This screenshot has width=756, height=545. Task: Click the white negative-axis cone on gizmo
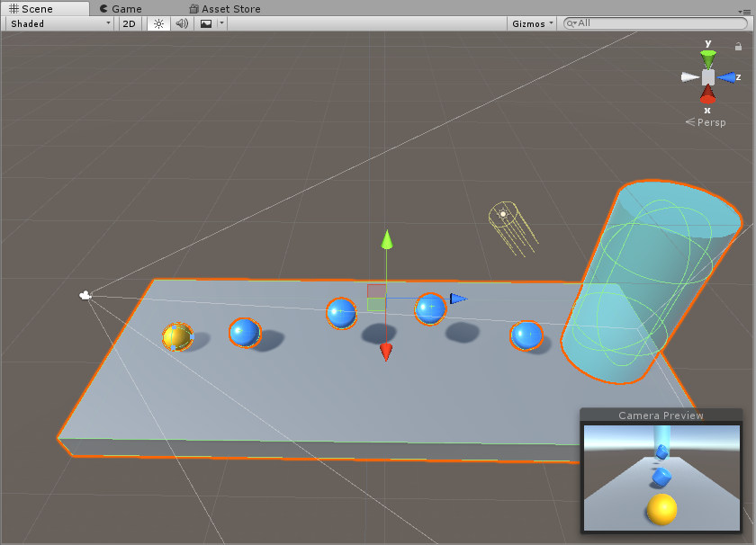(x=690, y=77)
